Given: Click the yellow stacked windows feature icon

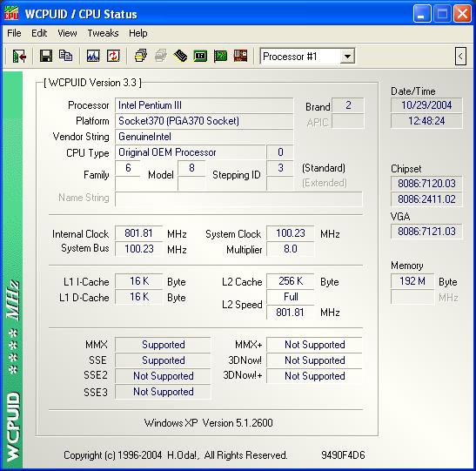Looking at the screenshot, I should coord(141,57).
